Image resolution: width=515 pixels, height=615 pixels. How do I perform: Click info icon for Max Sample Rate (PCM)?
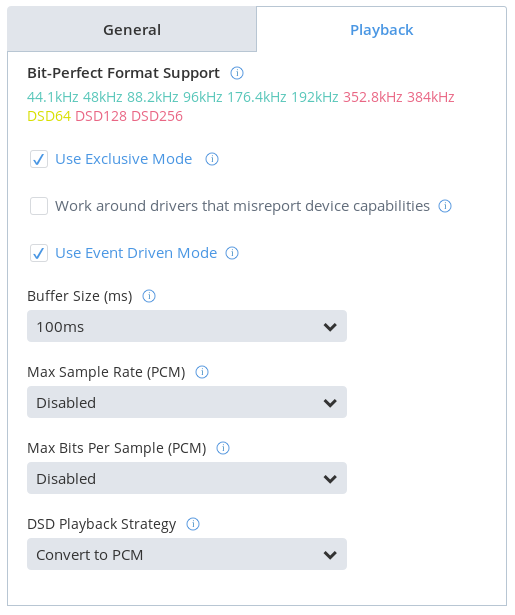[202, 372]
